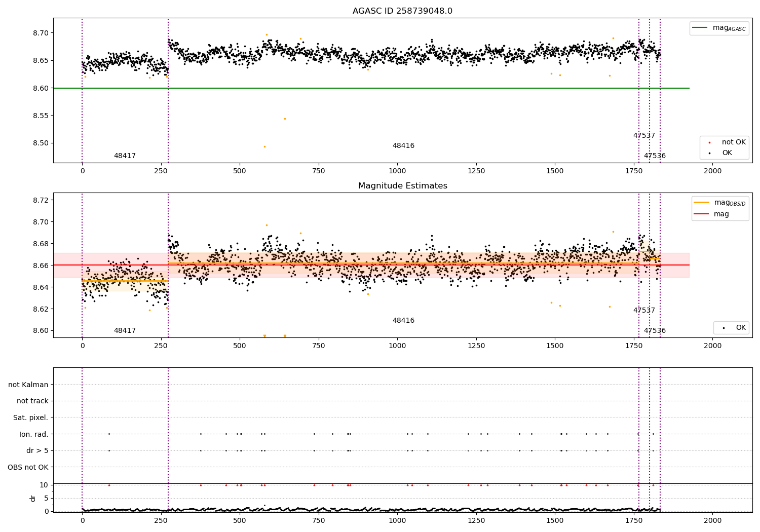Click the "47536" annotation in the Magnitude Estimates plot
This screenshot has width=760, height=532.
tap(655, 331)
